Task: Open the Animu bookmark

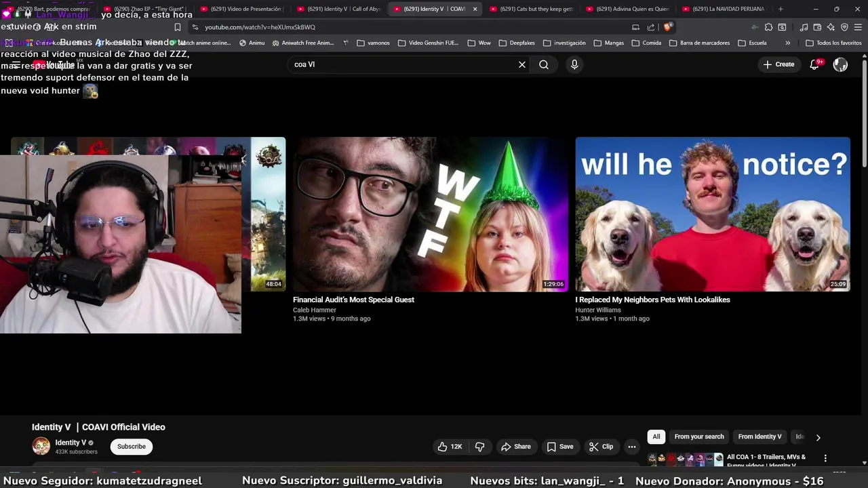Action: pyautogui.click(x=252, y=43)
